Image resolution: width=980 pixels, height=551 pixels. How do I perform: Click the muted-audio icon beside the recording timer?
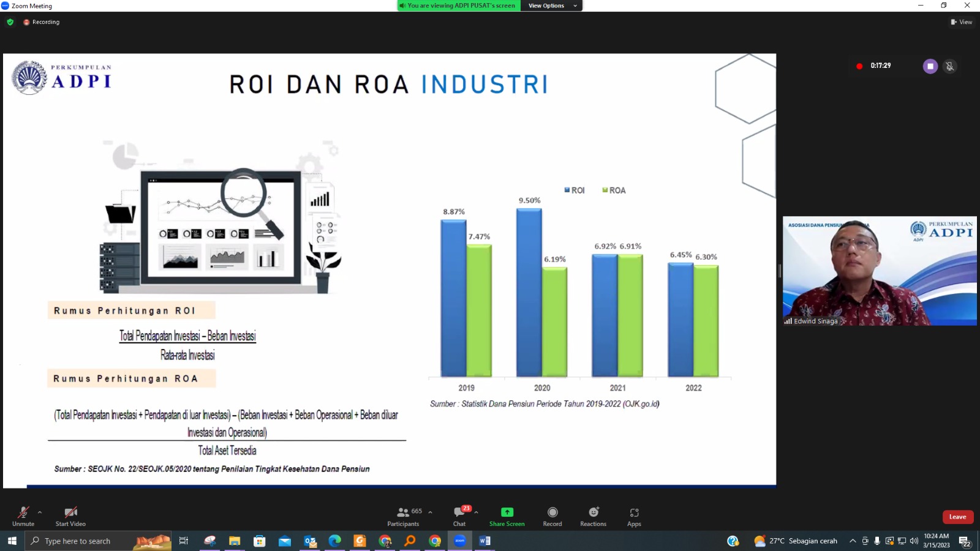pos(949,66)
